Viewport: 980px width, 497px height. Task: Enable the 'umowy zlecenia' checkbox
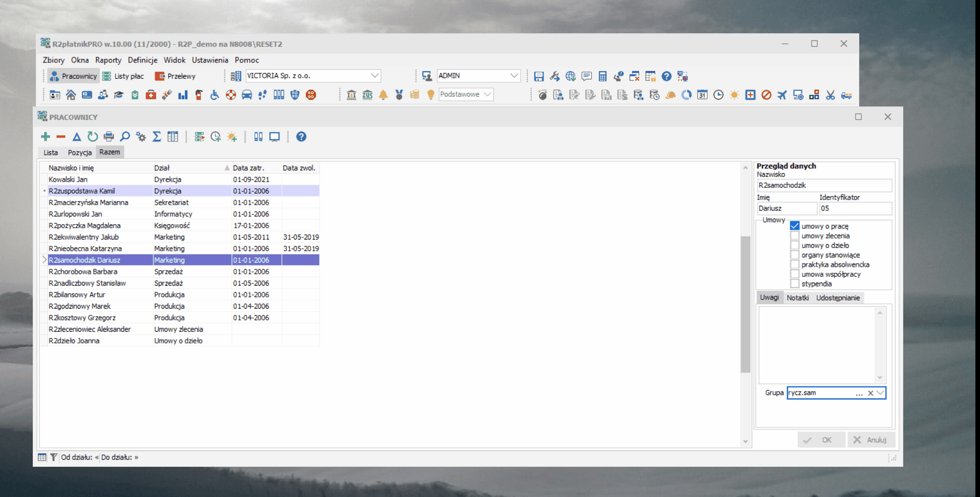click(x=795, y=235)
